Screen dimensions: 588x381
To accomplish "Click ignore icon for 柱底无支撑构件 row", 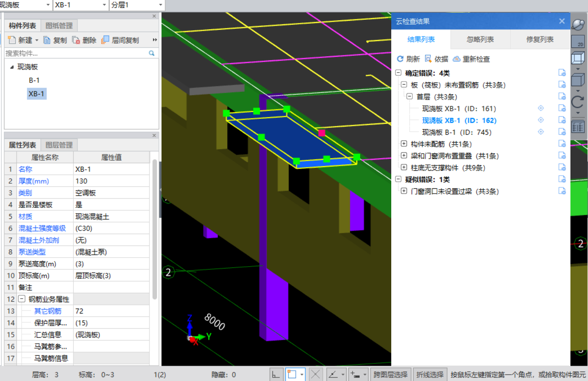I will coord(562,167).
